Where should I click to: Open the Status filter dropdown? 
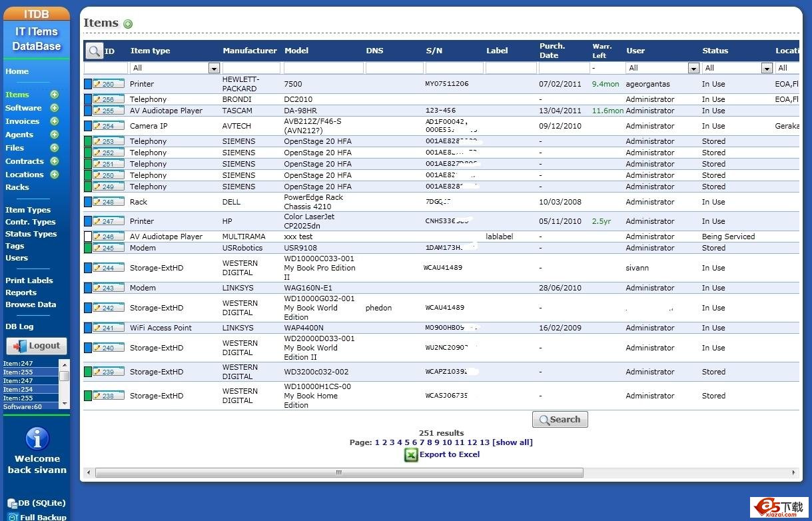coord(767,68)
